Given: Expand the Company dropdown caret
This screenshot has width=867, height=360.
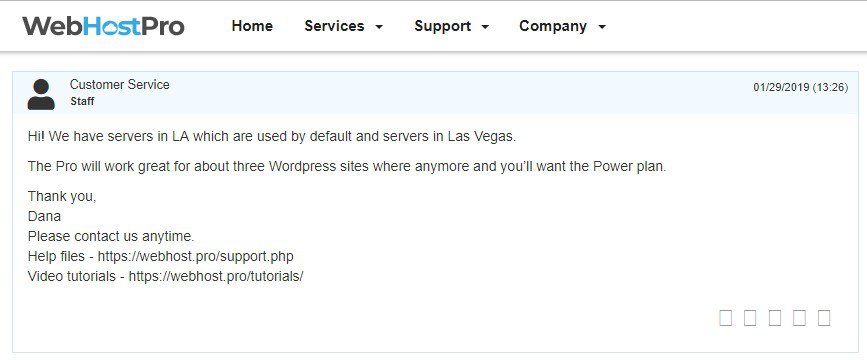Looking at the screenshot, I should (x=602, y=27).
